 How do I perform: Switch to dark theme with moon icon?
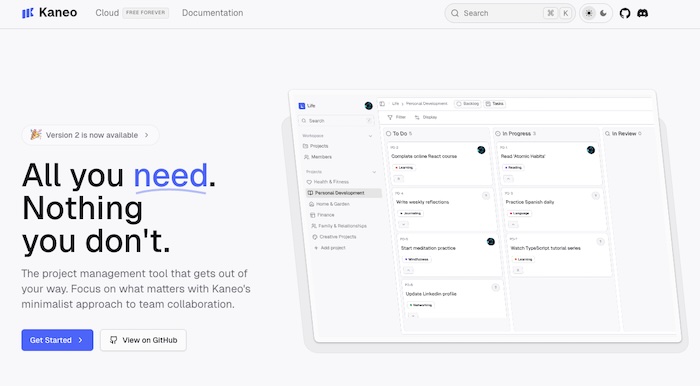603,13
